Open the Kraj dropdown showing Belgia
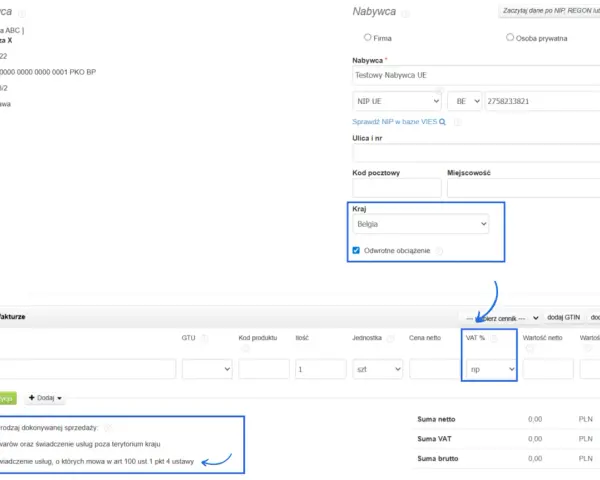Viewport: 600px width, 480px height. coord(421,224)
